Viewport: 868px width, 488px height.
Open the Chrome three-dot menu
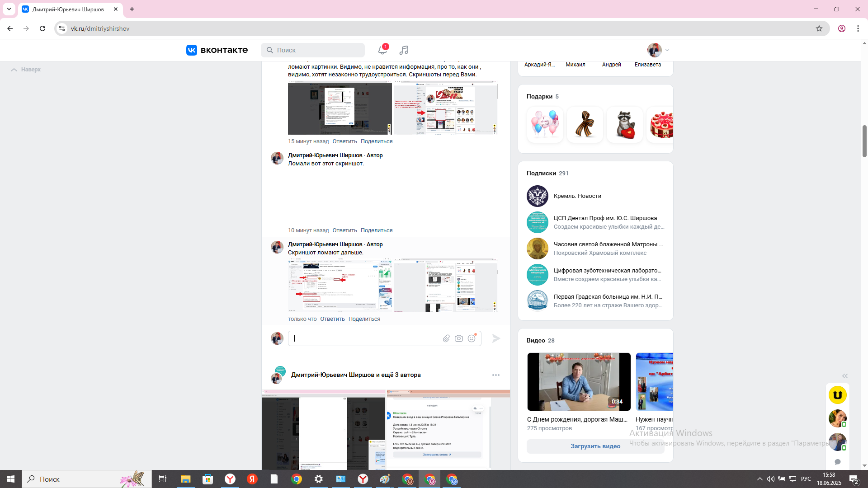858,28
